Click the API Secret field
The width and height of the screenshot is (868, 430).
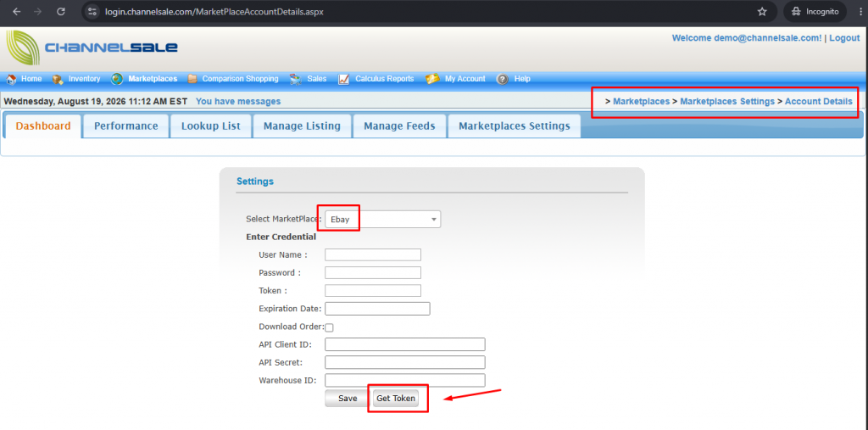click(x=405, y=362)
